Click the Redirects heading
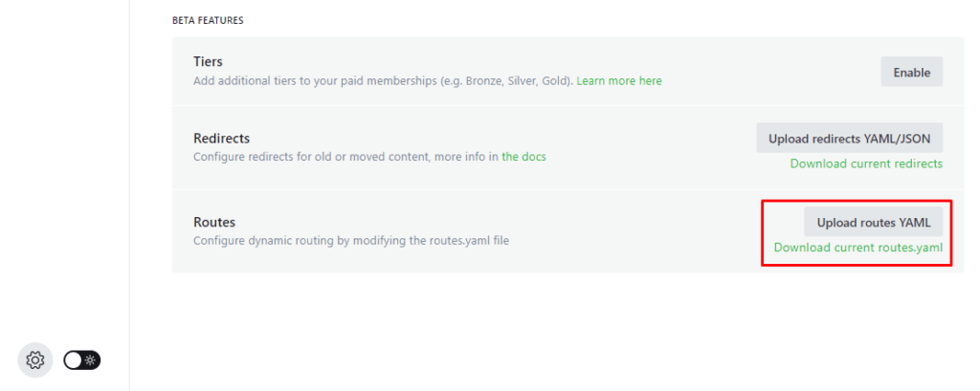This screenshot has width=980, height=391. tap(221, 139)
